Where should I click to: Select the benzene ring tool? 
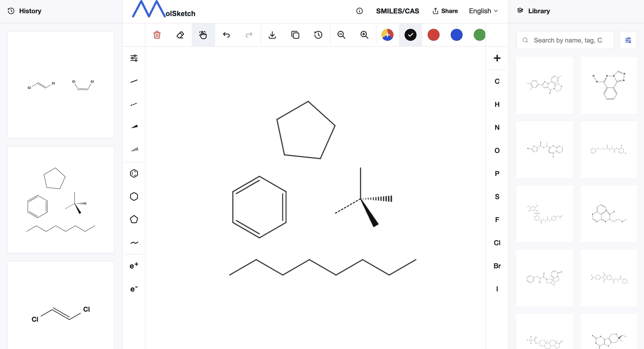click(134, 173)
